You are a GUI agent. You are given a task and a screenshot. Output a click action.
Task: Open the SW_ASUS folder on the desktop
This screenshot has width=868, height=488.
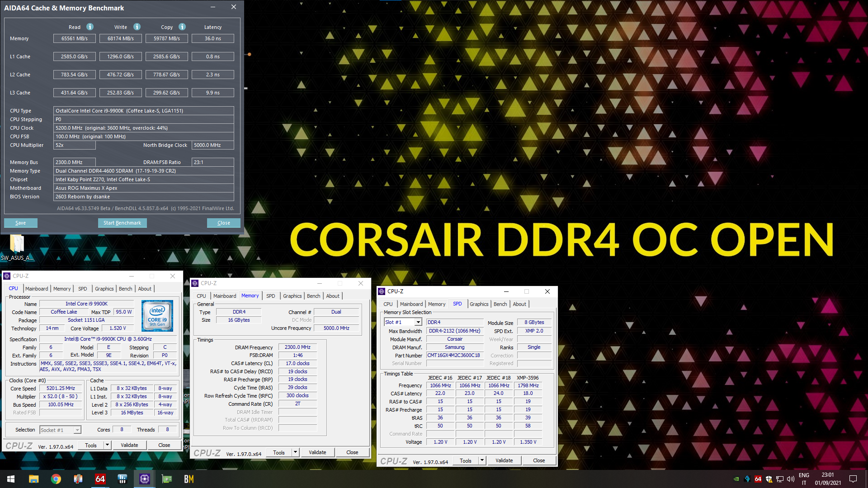tap(17, 248)
